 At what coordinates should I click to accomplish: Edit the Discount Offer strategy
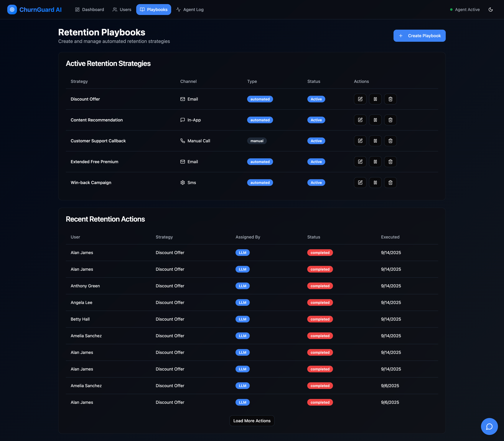click(360, 99)
